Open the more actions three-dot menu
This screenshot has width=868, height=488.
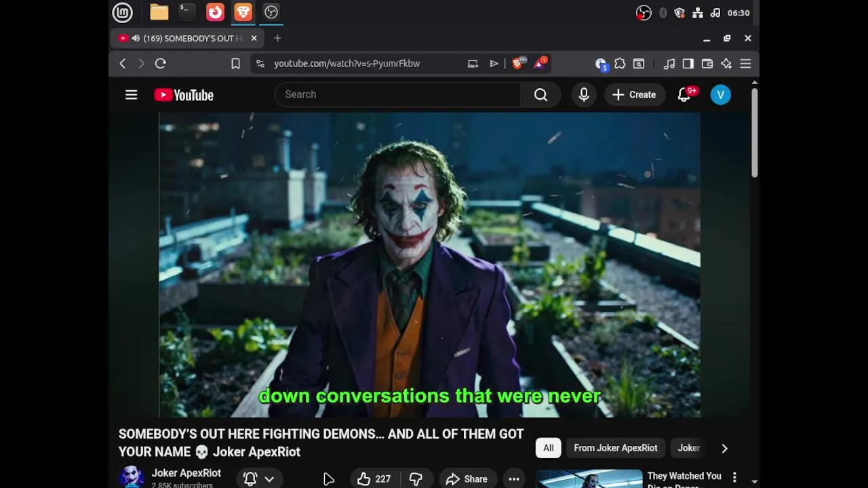[x=514, y=479]
